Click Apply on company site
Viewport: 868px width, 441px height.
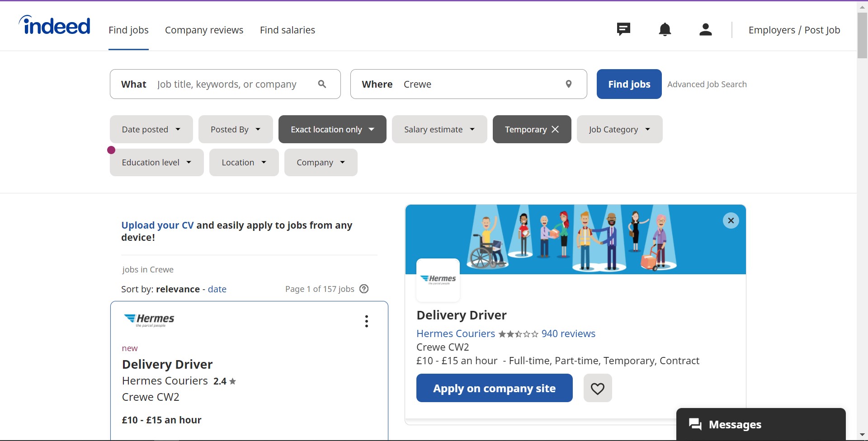(x=494, y=388)
